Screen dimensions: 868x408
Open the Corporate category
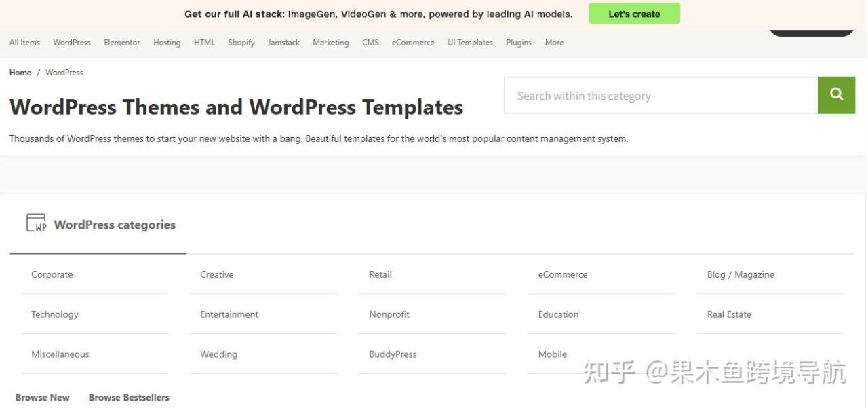[52, 274]
